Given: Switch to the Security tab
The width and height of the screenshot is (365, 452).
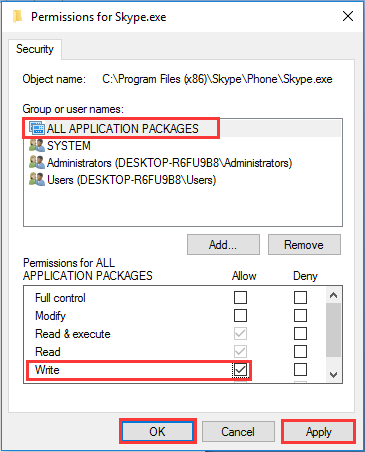Looking at the screenshot, I should coord(35,49).
